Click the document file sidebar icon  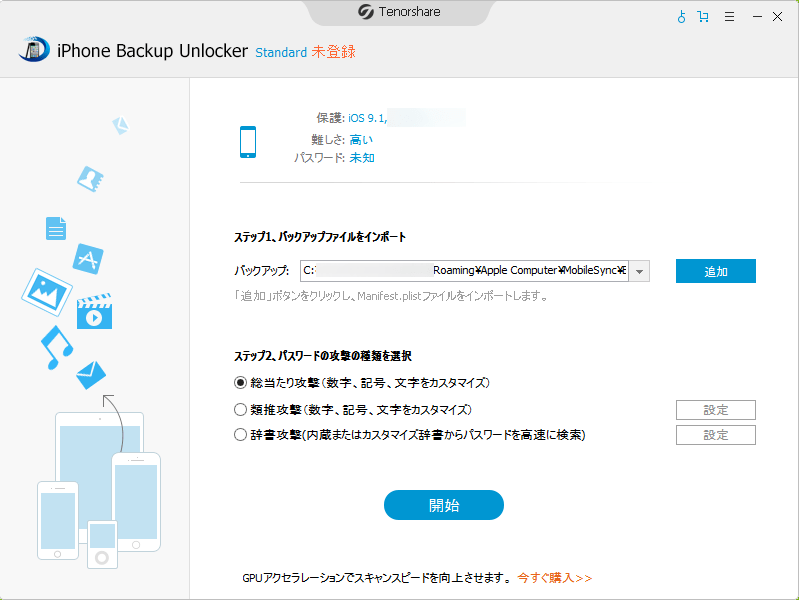click(56, 228)
